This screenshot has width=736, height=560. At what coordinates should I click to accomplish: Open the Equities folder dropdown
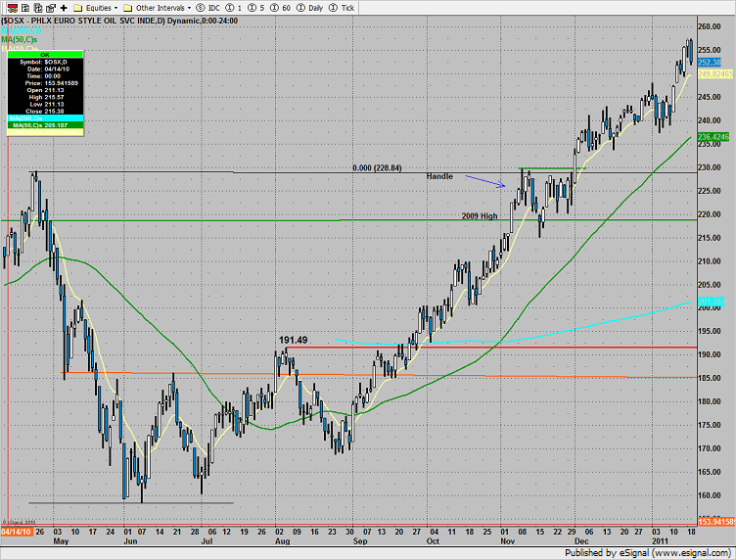coord(96,7)
